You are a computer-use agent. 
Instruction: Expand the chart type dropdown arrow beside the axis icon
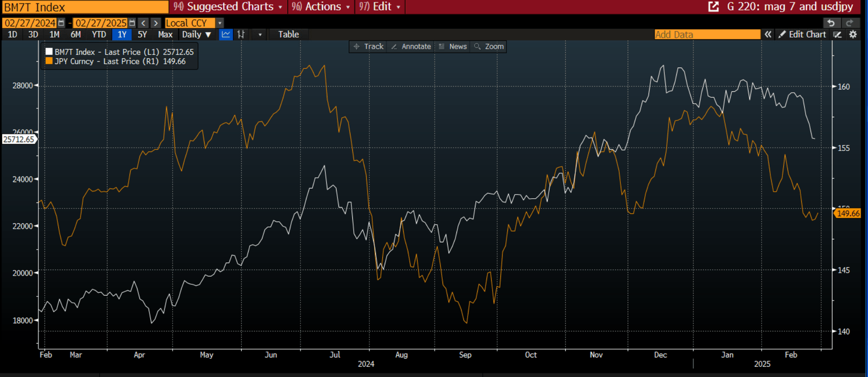pos(258,34)
